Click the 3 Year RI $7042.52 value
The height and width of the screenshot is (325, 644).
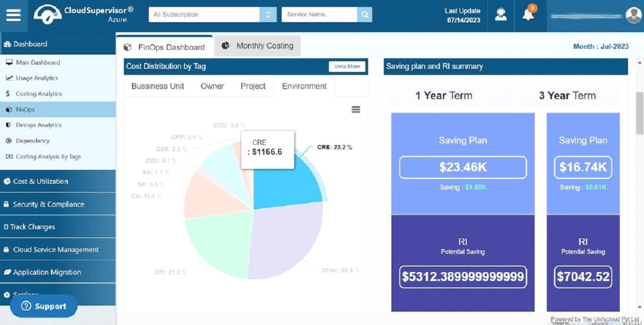[x=583, y=277]
